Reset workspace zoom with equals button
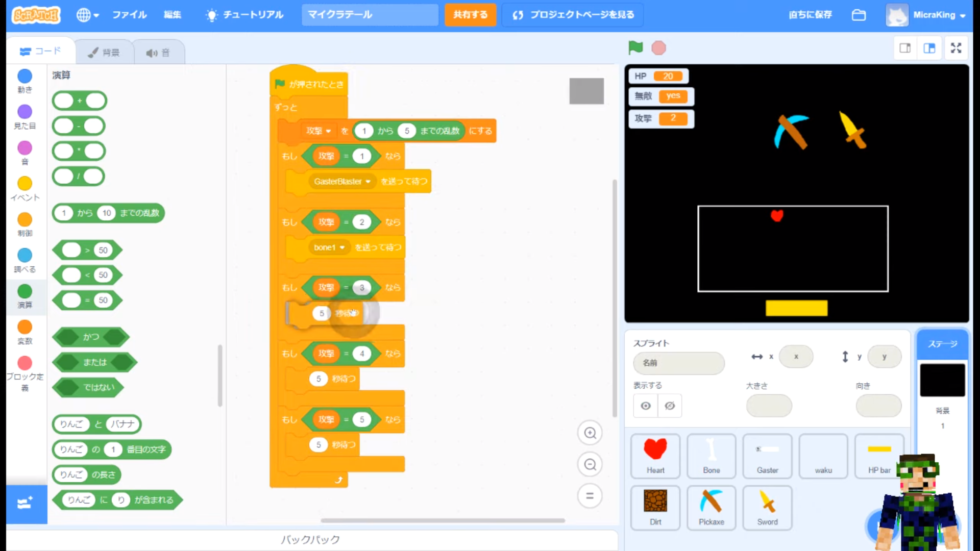Image resolution: width=980 pixels, height=551 pixels. pos(590,495)
